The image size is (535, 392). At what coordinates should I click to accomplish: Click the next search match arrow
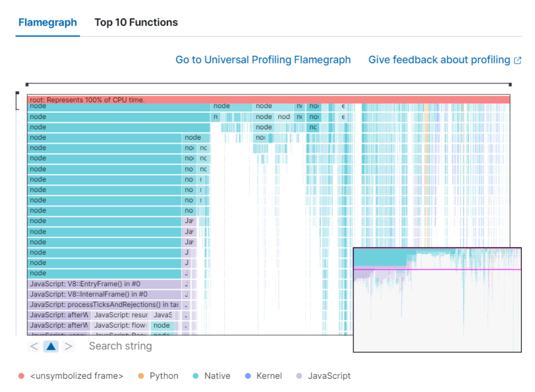(68, 346)
